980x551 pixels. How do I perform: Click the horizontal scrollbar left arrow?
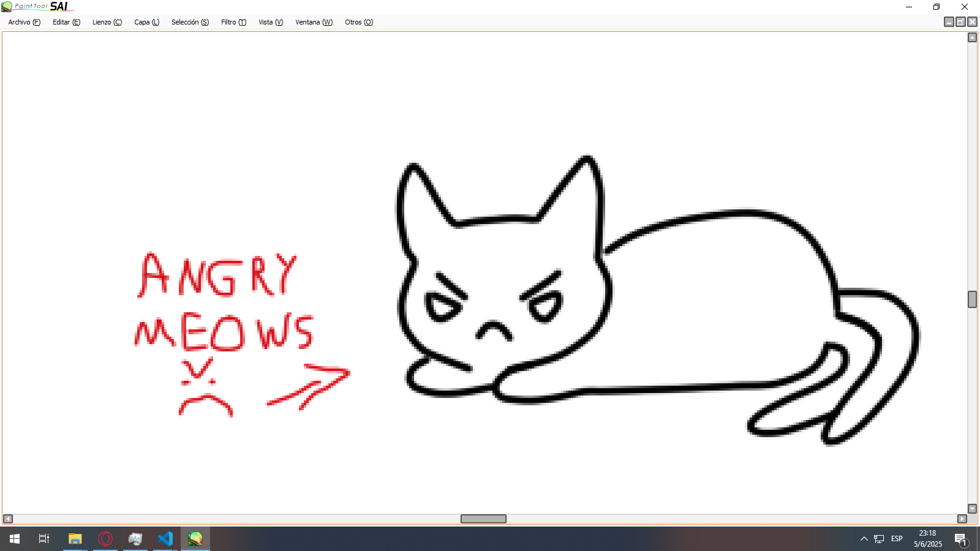pos(8,519)
